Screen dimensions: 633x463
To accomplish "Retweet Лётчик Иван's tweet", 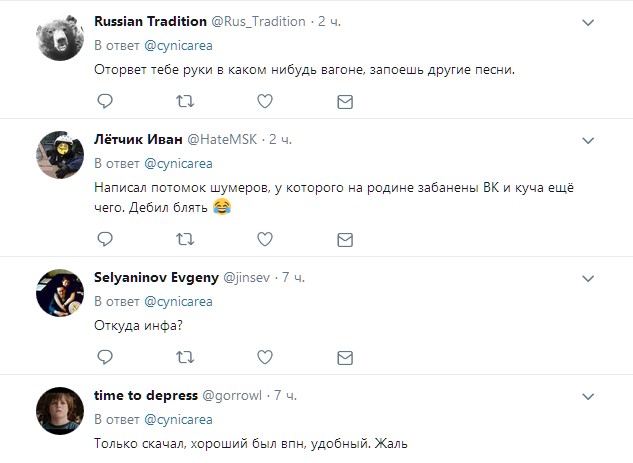I will 185,240.
